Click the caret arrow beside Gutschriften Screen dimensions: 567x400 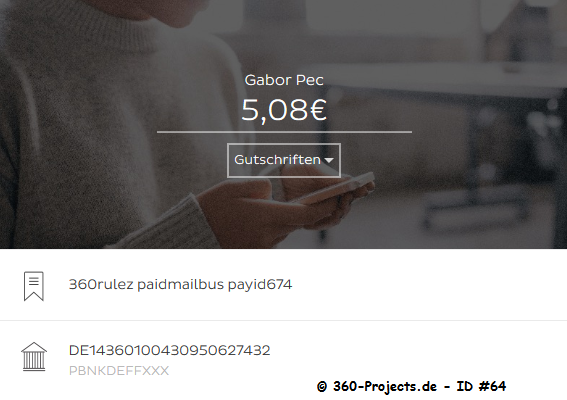(329, 160)
